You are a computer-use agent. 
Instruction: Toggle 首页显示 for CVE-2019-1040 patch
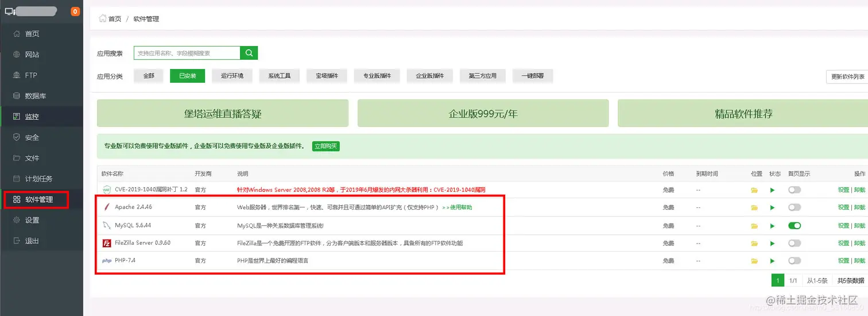pos(795,190)
